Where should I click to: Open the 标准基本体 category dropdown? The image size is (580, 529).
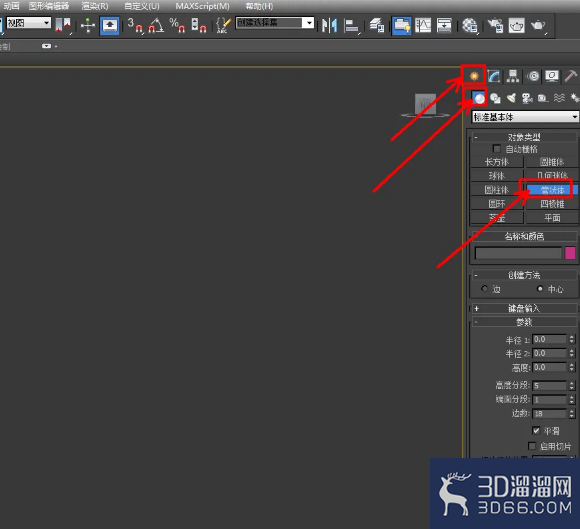click(525, 117)
